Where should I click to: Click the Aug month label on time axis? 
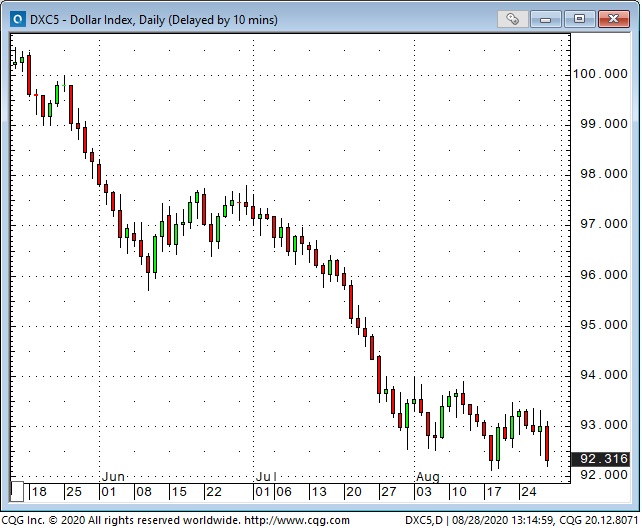click(x=428, y=476)
